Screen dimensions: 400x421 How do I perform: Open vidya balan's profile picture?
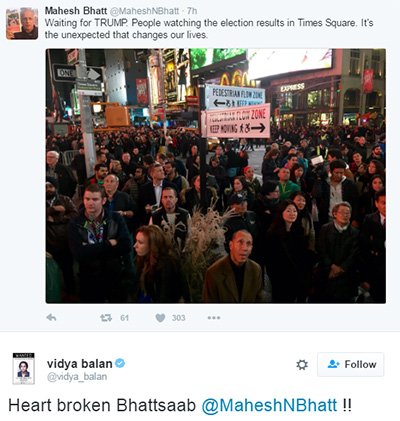coord(23,368)
